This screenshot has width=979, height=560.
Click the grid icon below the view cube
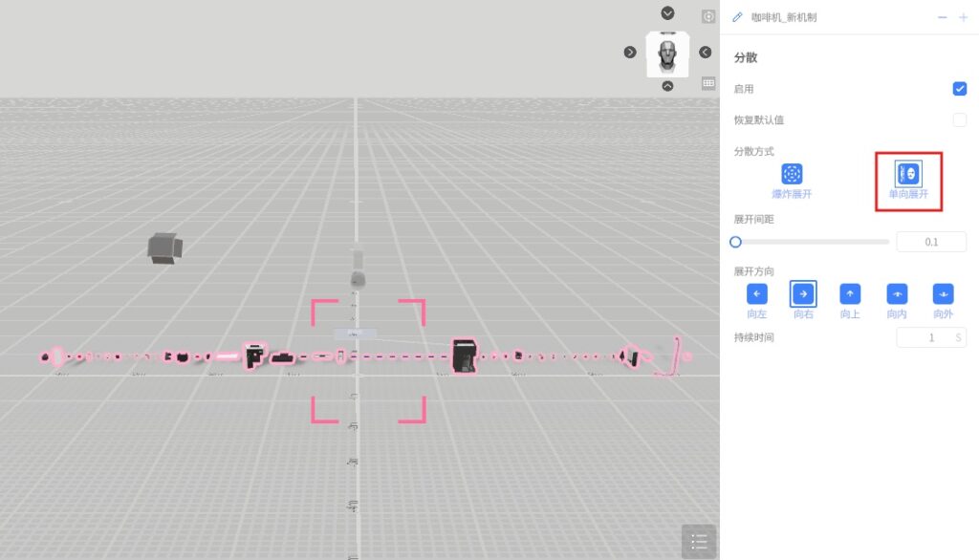point(708,83)
